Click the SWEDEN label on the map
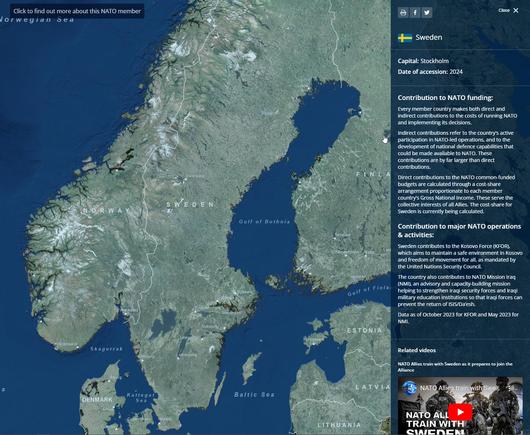 (x=190, y=204)
